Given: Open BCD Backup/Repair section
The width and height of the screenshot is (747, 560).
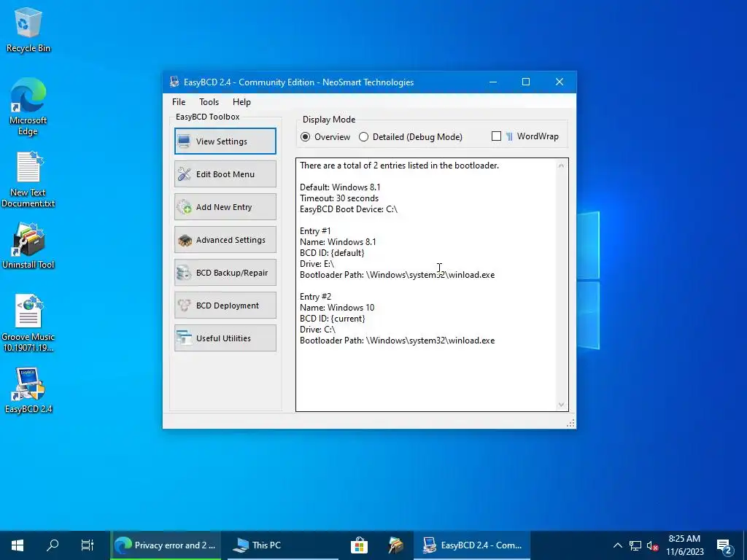Looking at the screenshot, I should [225, 273].
